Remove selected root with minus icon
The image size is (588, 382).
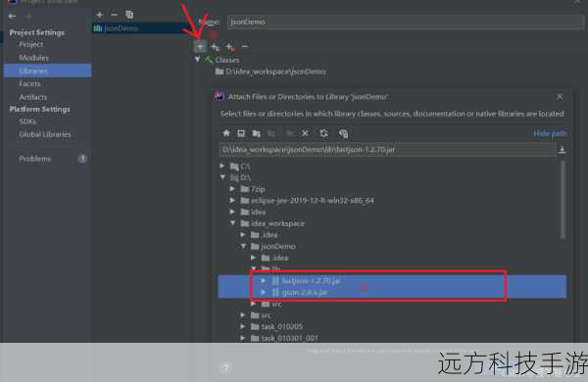coord(245,46)
